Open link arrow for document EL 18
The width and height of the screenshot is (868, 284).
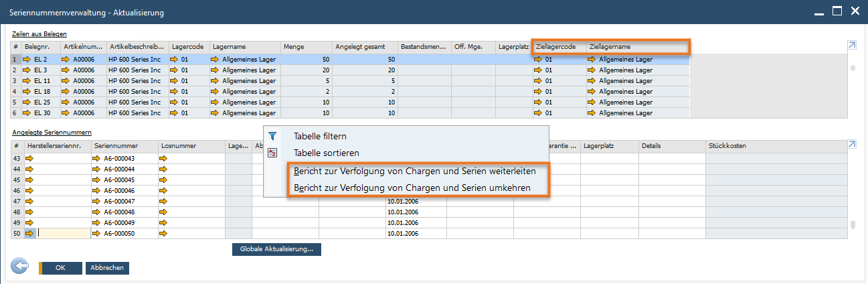pos(27,92)
